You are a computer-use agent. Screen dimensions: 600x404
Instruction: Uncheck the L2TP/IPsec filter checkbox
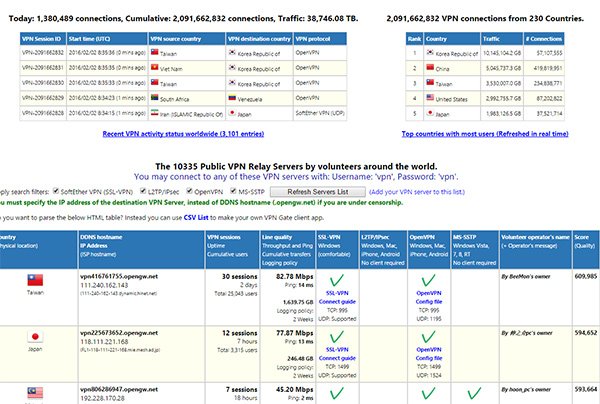coord(143,191)
